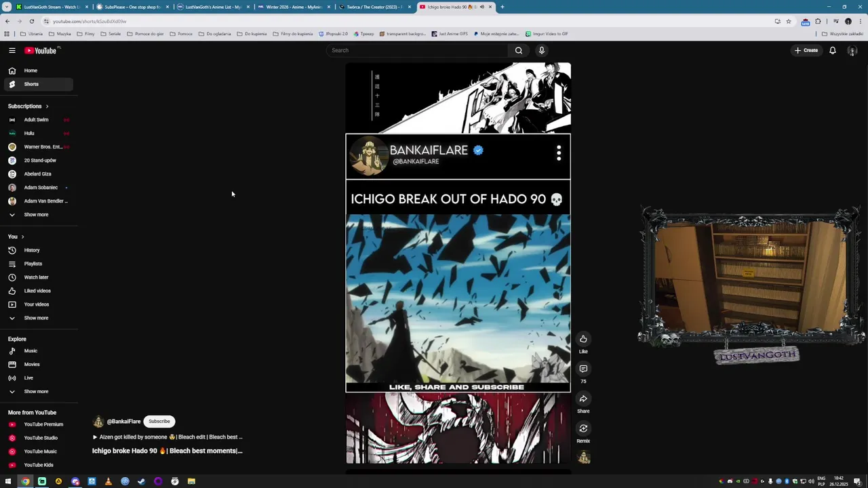
Task: Open Seriale bookmarks folder
Action: (x=111, y=34)
